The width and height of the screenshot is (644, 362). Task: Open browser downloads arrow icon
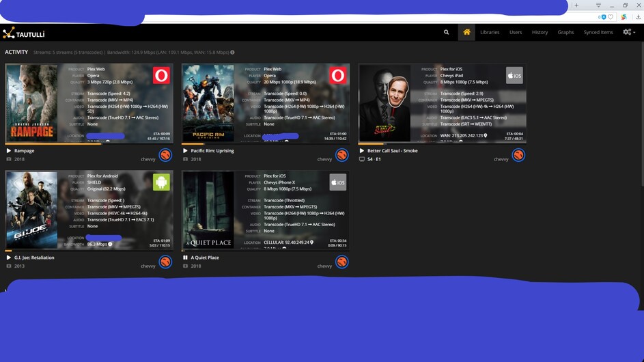pos(639,17)
